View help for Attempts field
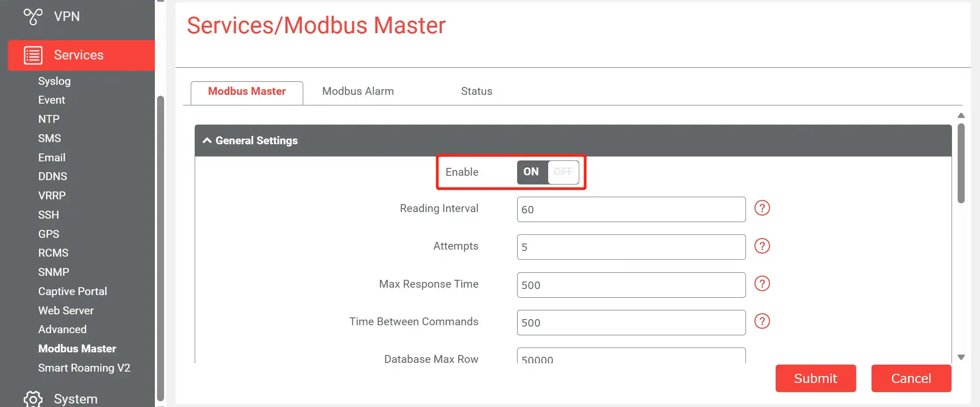980x407 pixels. tap(761, 246)
